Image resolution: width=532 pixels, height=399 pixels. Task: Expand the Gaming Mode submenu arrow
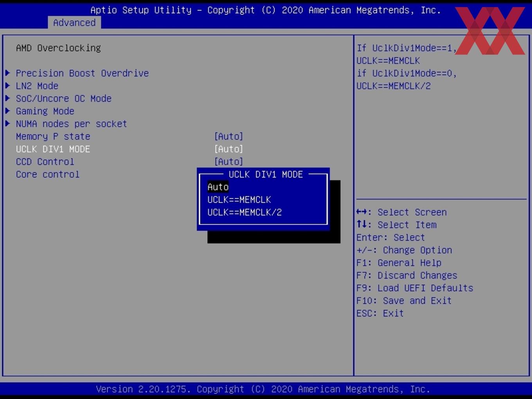[7, 111]
